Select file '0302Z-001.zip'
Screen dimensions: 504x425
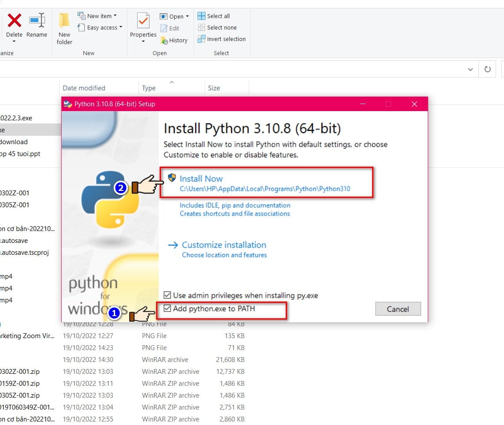coord(19,371)
